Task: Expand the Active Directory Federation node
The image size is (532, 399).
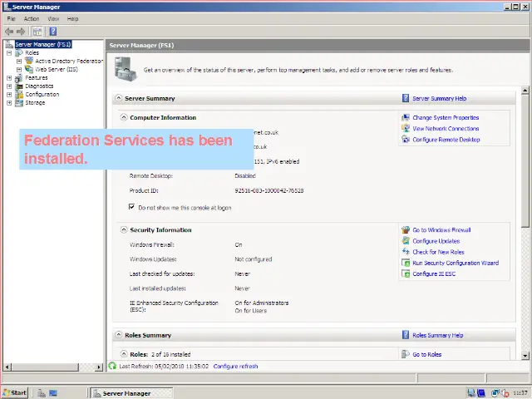Action: pos(19,61)
